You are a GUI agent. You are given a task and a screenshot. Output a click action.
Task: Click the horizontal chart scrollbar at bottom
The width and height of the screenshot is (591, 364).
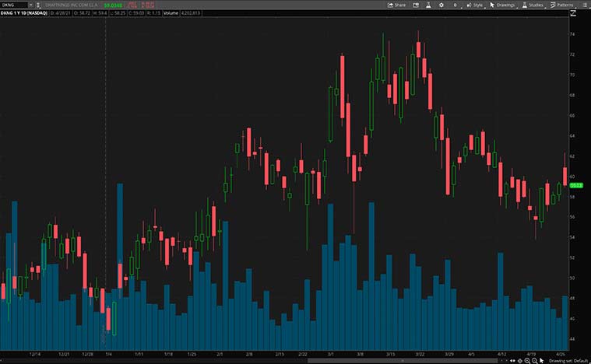402,361
